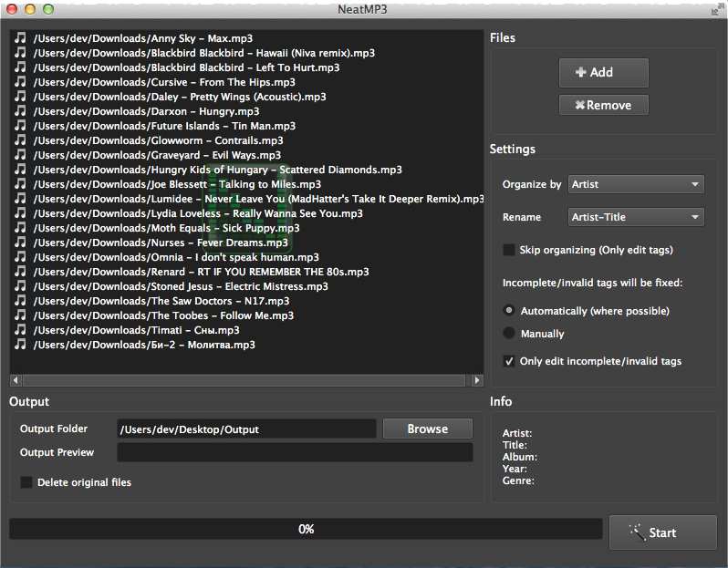The height and width of the screenshot is (568, 728).
Task: Click music note icon beside Cursive – From The Hips.mp3
Action: pos(20,82)
